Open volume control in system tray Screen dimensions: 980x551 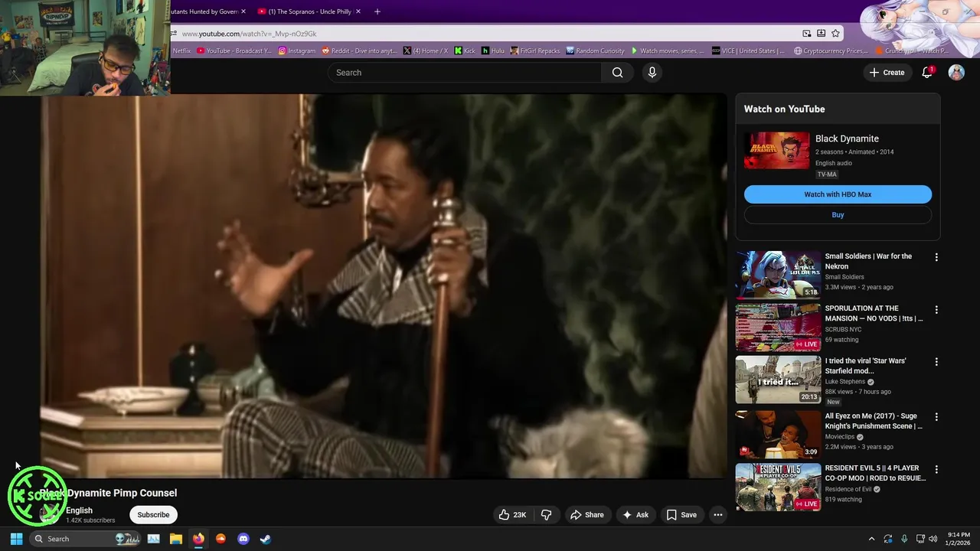pyautogui.click(x=933, y=539)
